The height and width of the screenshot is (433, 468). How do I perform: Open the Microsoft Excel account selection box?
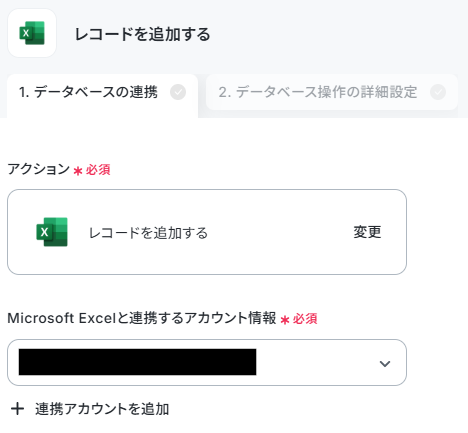[x=207, y=363]
